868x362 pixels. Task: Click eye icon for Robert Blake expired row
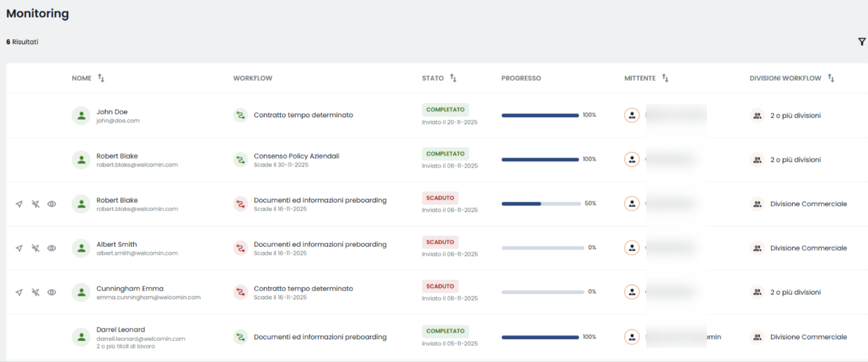click(x=51, y=204)
